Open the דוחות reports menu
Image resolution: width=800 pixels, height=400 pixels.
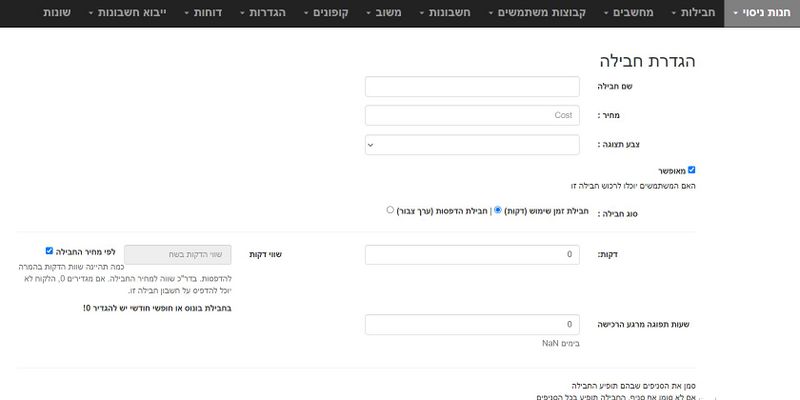point(203,13)
